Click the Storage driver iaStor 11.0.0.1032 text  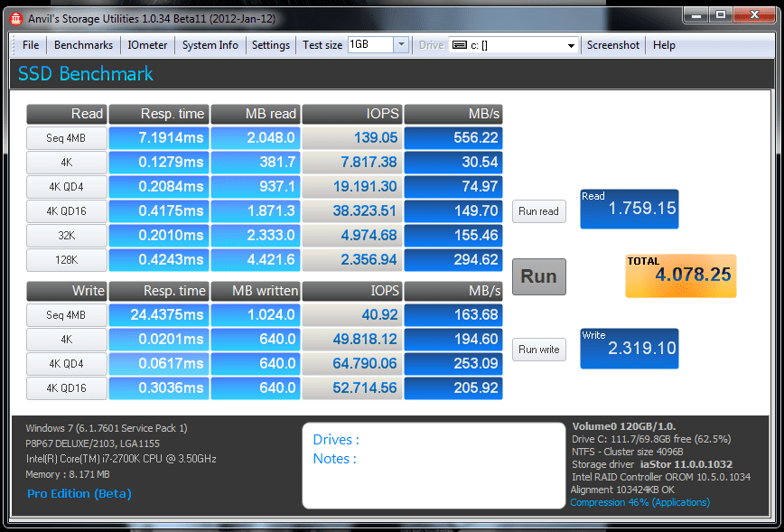coord(652,464)
